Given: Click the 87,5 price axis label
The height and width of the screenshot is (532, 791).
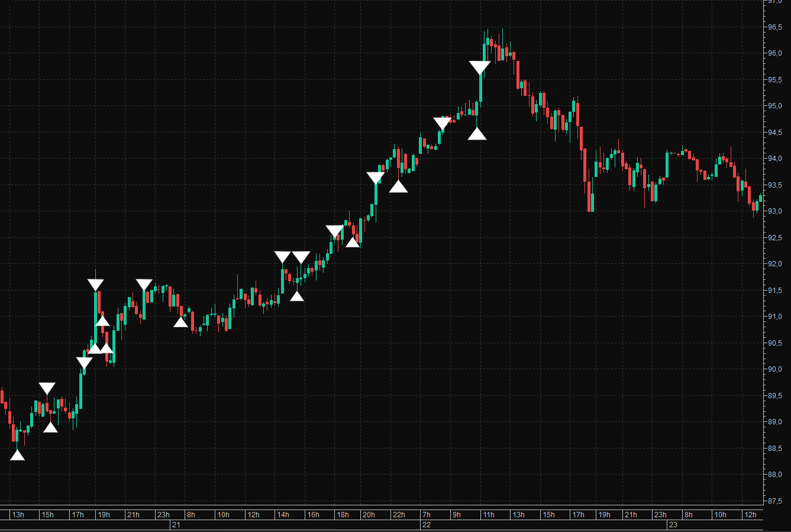Looking at the screenshot, I should coord(775,501).
